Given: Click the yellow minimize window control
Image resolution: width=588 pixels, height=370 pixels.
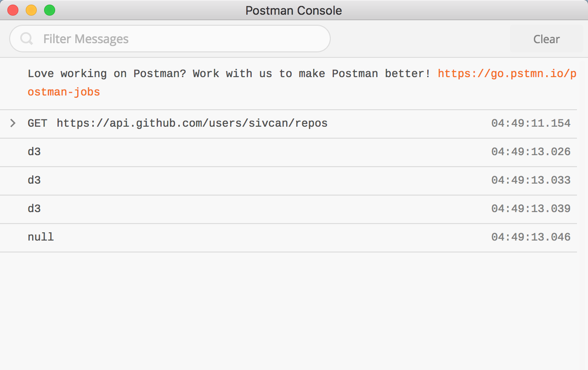Looking at the screenshot, I should tap(31, 10).
